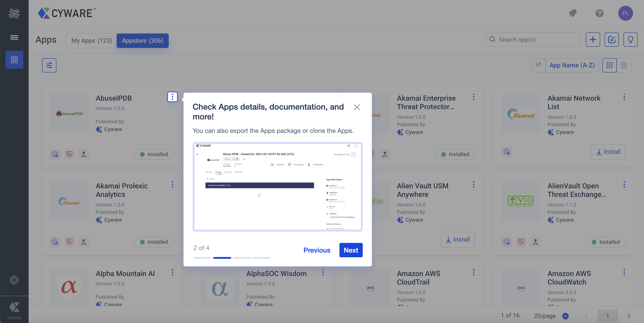Screen dimensions: 644x323
Task: Switch to grid view layout
Action: [x=609, y=65]
